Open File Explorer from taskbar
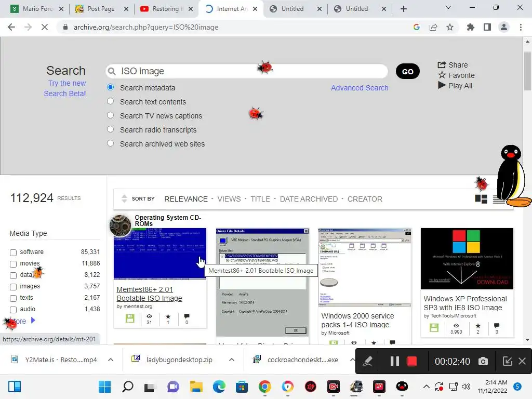The height and width of the screenshot is (399, 532). (196, 387)
